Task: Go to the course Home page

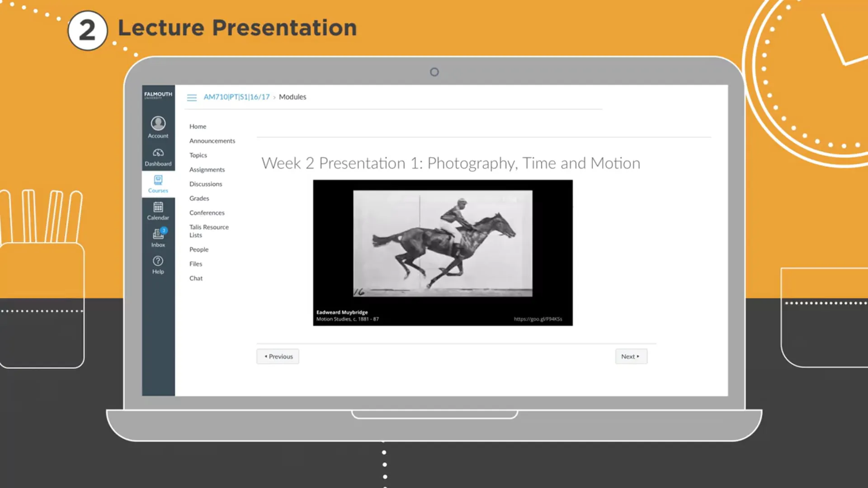Action: click(x=198, y=127)
